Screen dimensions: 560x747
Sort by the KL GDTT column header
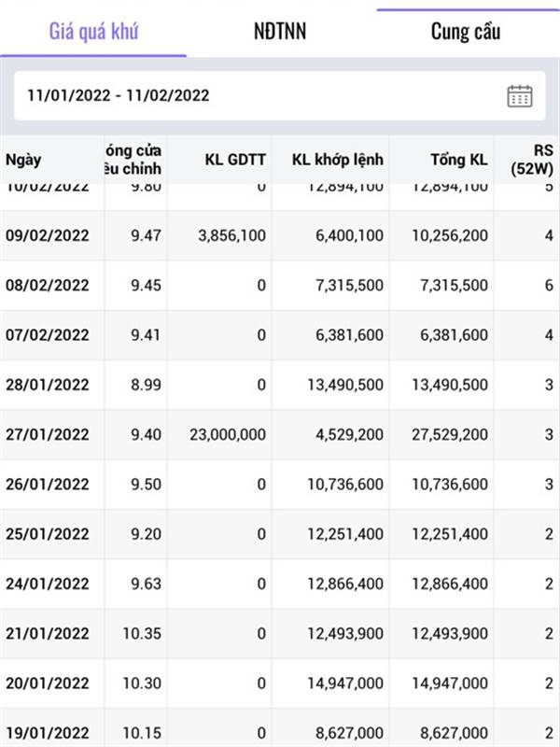[235, 159]
